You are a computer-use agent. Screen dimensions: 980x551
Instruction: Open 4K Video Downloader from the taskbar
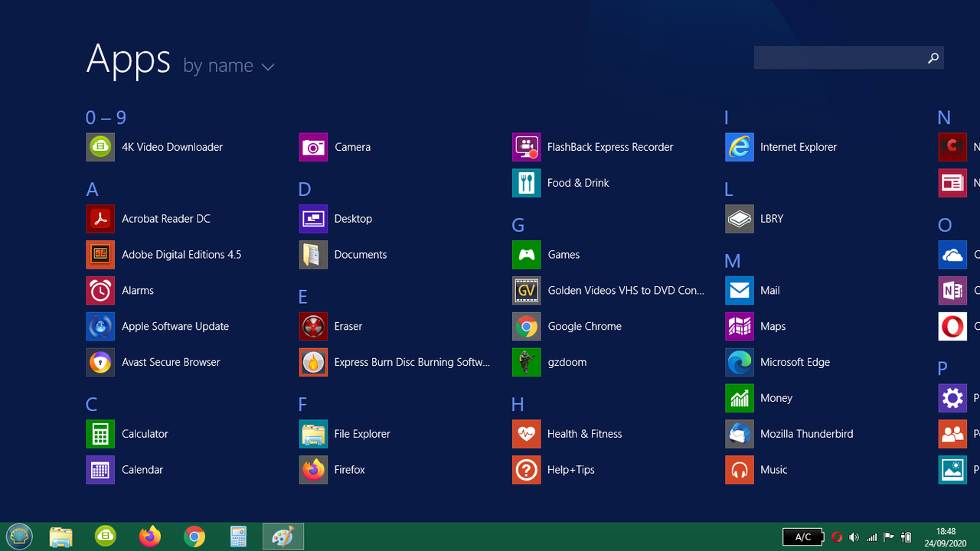(x=106, y=537)
